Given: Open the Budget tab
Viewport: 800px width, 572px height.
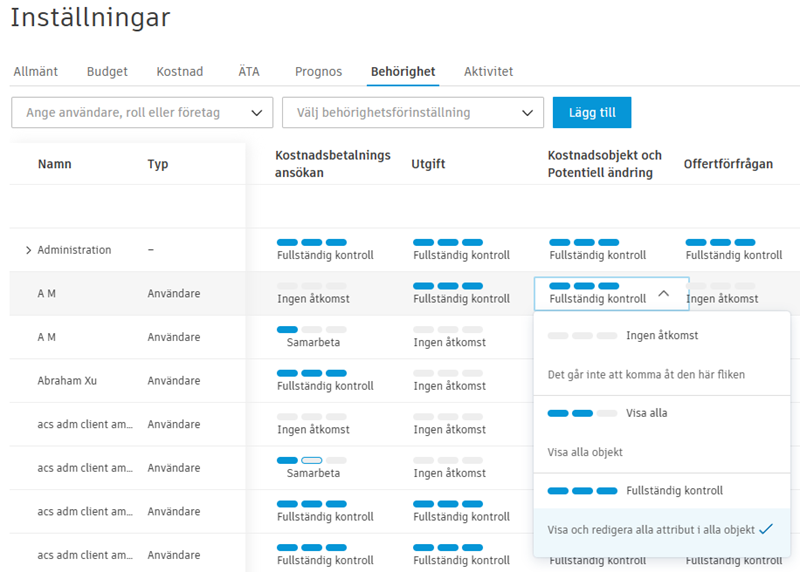Looking at the screenshot, I should tap(107, 71).
